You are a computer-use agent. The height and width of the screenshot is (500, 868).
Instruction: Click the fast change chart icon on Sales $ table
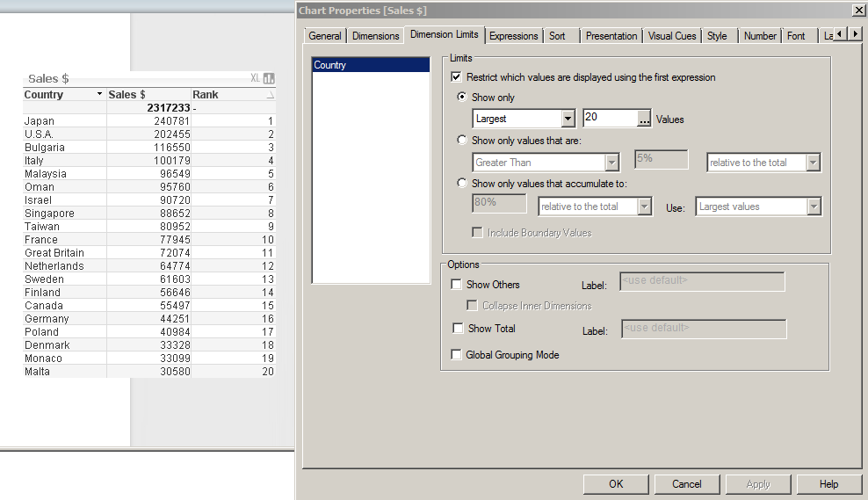coord(269,78)
